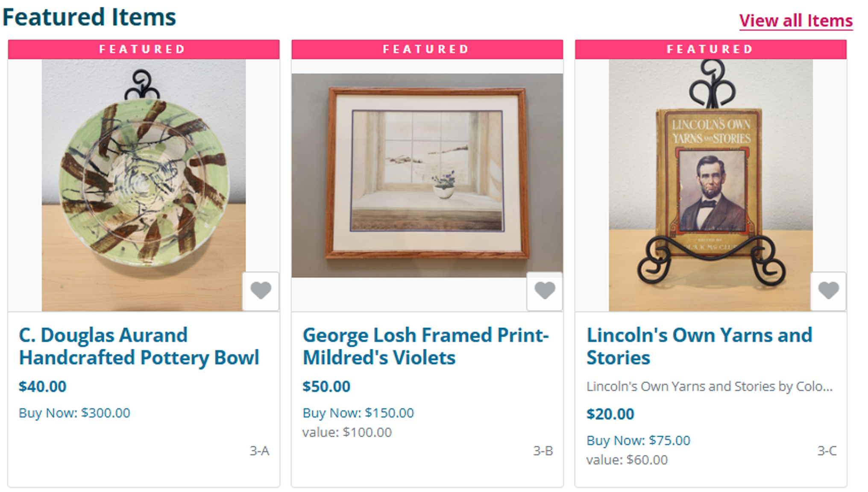
Task: Click the Lincoln book cover photo
Action: click(711, 185)
